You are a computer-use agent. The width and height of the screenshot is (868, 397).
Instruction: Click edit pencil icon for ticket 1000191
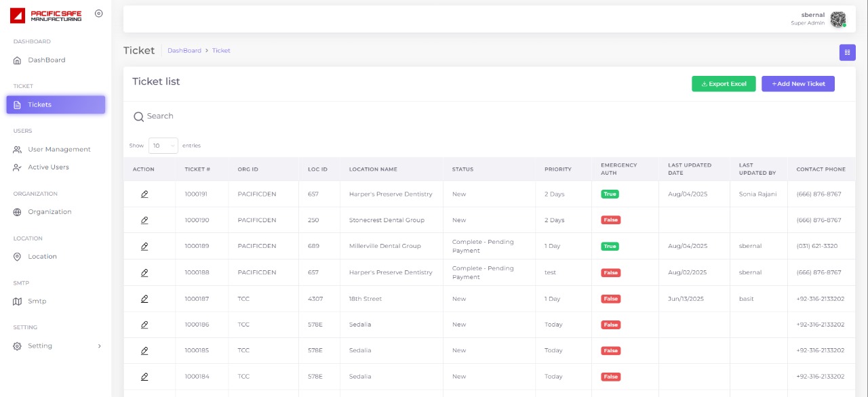(x=144, y=194)
